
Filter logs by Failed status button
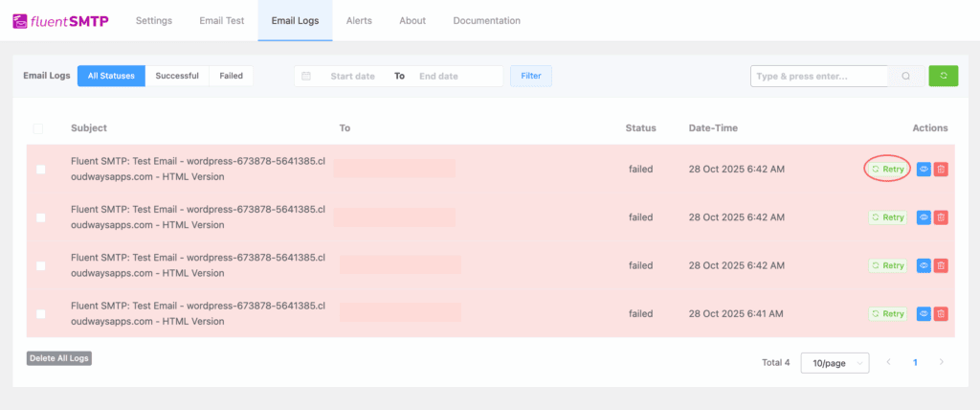point(232,76)
